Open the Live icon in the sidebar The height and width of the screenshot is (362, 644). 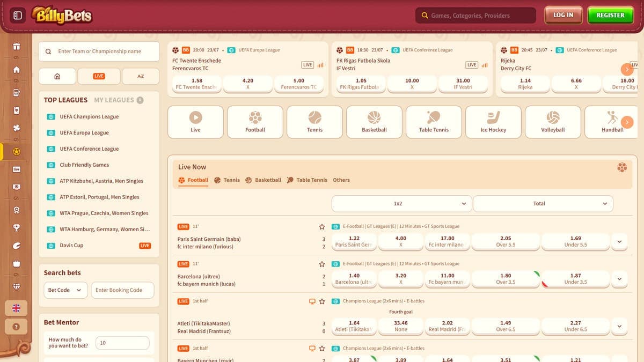pos(17,169)
